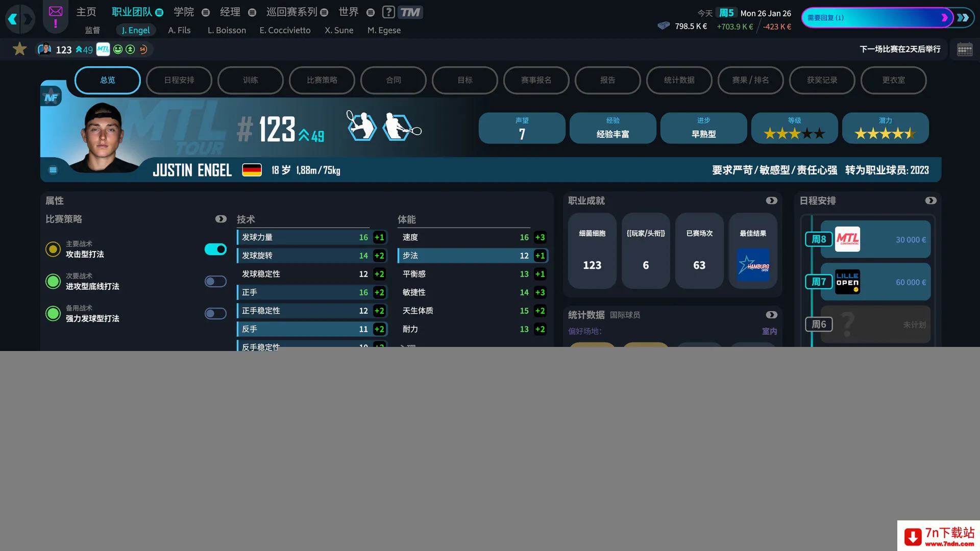Click the 等级 star rating box
Image resolution: width=980 pixels, height=551 pixels.
tap(794, 128)
